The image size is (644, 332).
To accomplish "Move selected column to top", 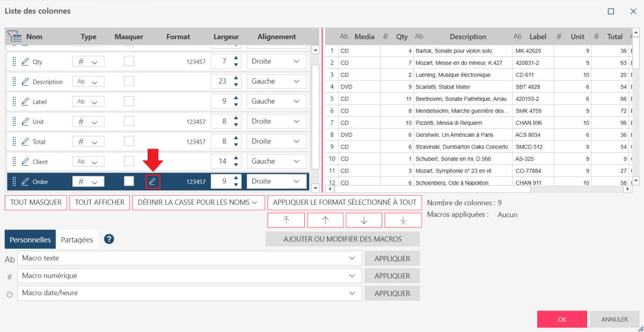I will (286, 220).
